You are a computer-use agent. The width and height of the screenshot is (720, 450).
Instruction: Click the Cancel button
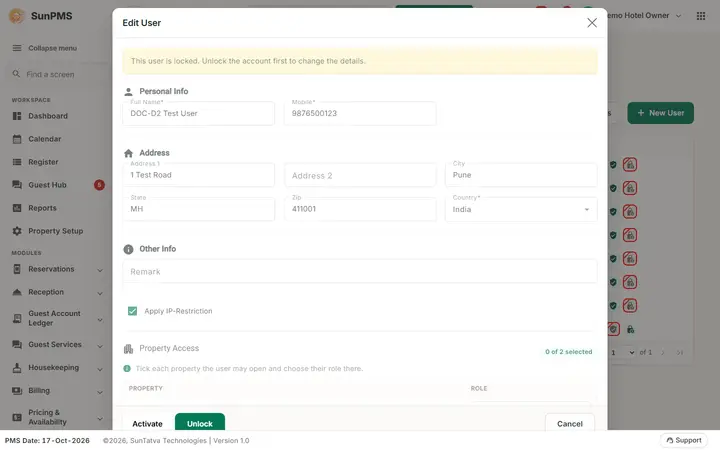click(x=570, y=423)
